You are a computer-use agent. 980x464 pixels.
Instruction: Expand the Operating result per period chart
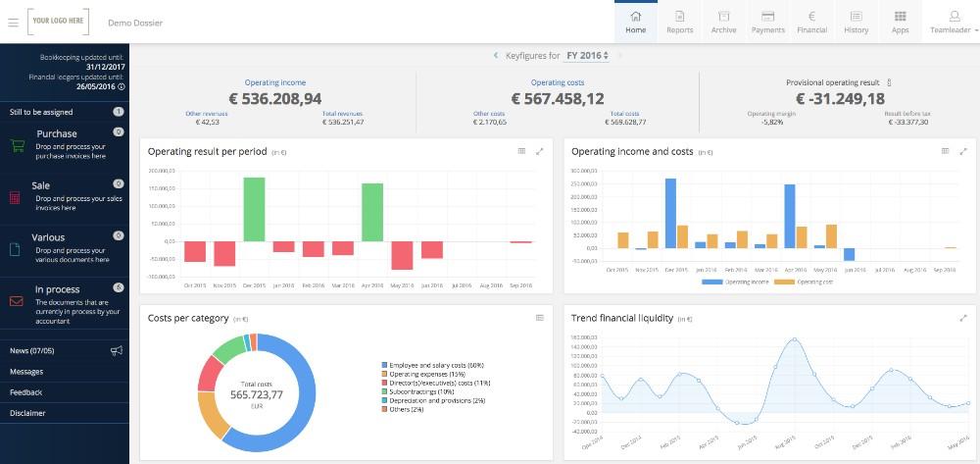tap(540, 151)
